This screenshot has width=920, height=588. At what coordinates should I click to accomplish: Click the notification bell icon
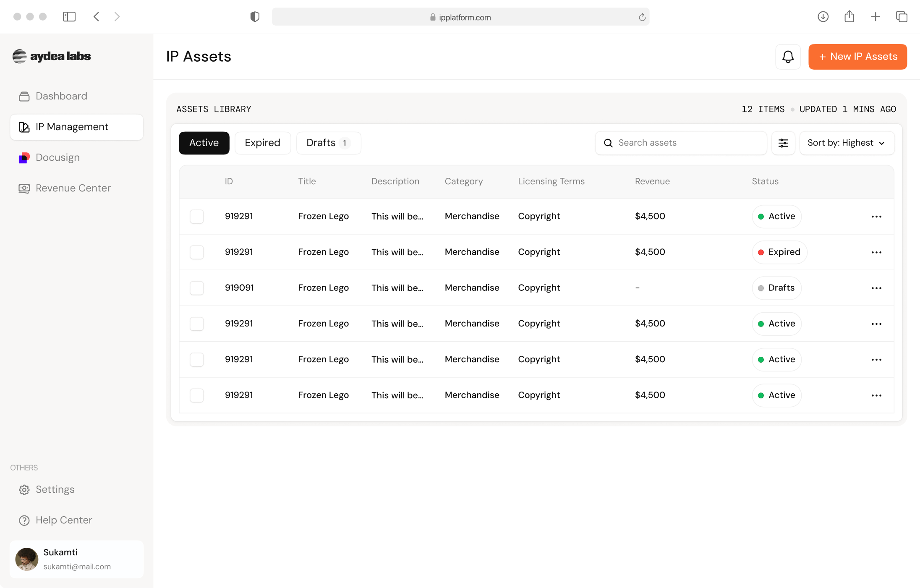coord(788,57)
